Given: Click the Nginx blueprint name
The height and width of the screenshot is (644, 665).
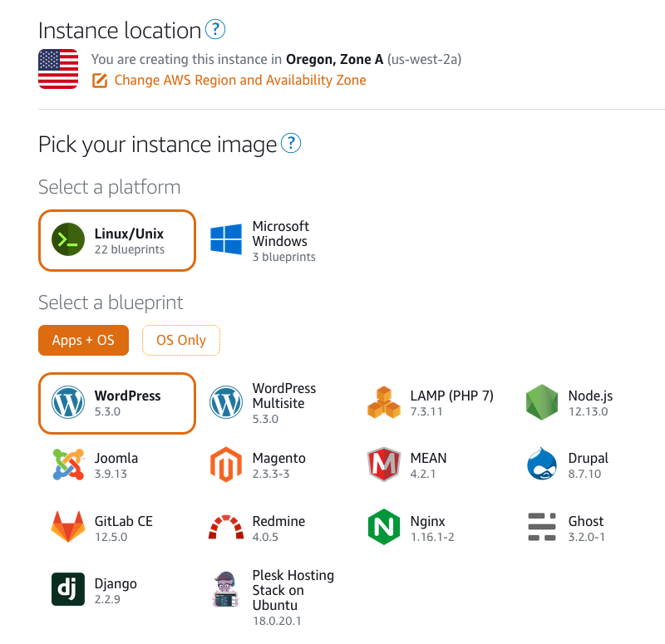Looking at the screenshot, I should click(427, 521).
